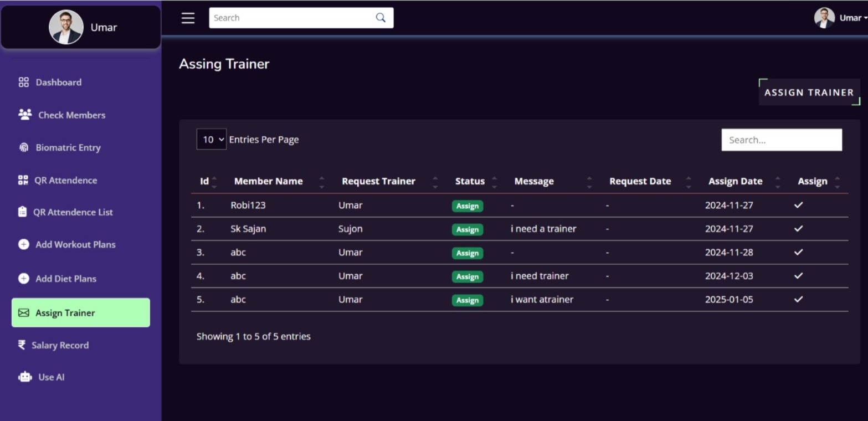
Task: Click the Check Members people icon
Action: pyautogui.click(x=24, y=115)
